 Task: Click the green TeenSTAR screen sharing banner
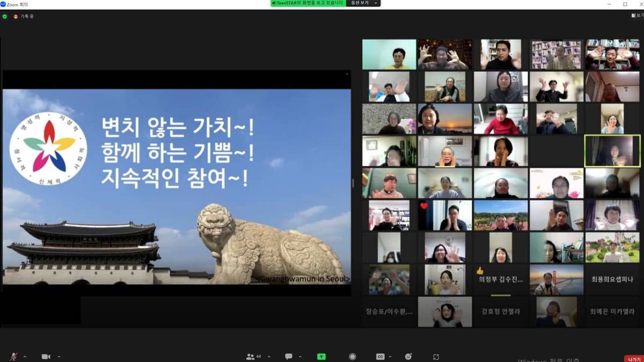click(308, 3)
